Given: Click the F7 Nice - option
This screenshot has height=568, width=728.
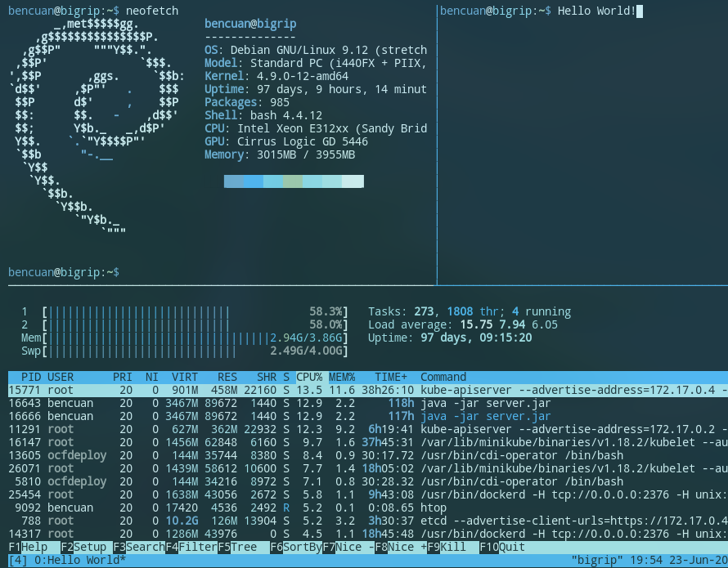Looking at the screenshot, I should point(348,547).
